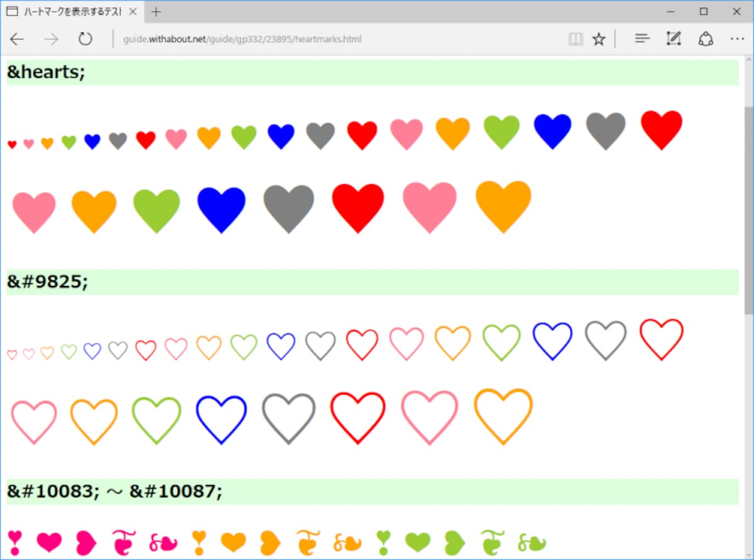This screenshot has height=560, width=754.
Task: Click the vertical scrollbar thumb
Action: pos(748,210)
